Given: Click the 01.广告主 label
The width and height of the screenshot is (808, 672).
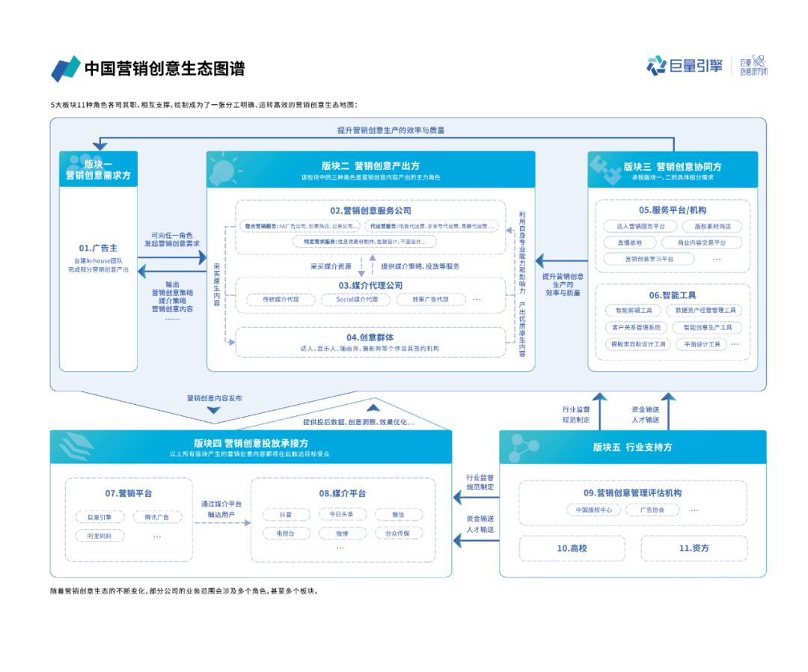Looking at the screenshot, I should (98, 248).
